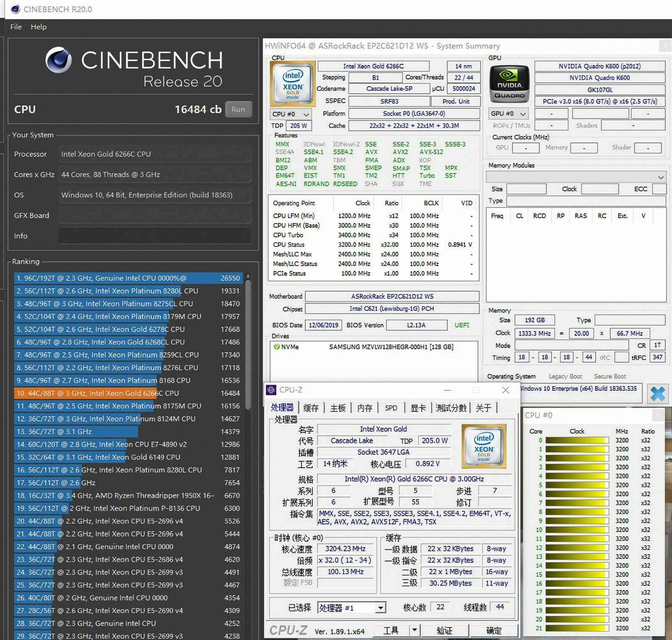Open the File menu in Cinebench
The image size is (672, 640).
coord(16,27)
